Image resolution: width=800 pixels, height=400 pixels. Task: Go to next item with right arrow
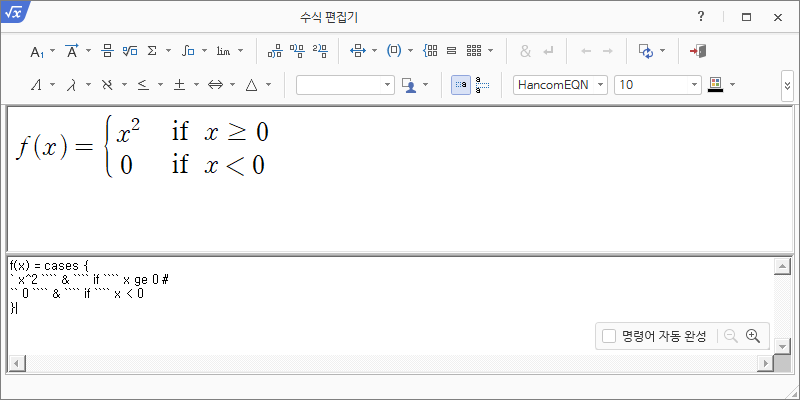607,51
